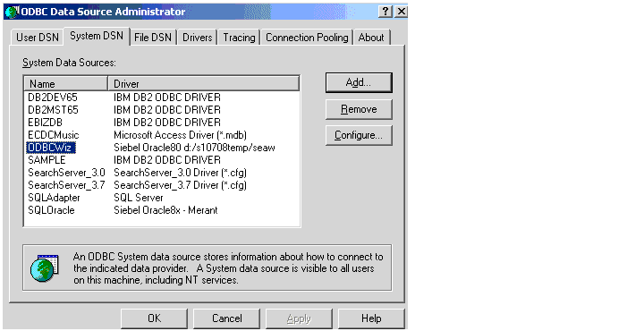Sort by the Name column header
Screen dimensions: 644x331
click(x=65, y=83)
